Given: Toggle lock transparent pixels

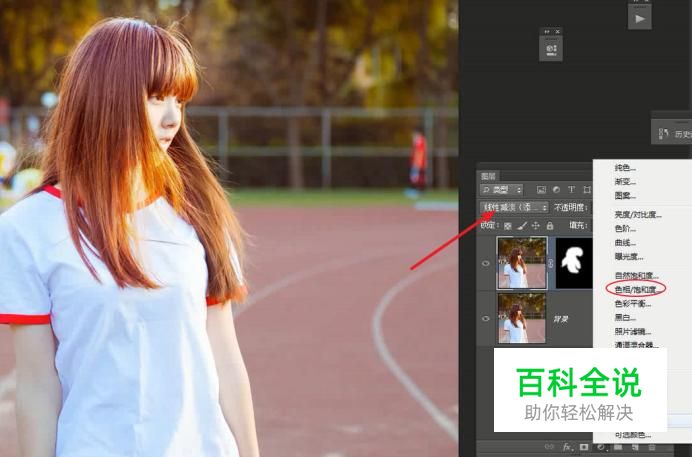Looking at the screenshot, I should pyautogui.click(x=508, y=226).
